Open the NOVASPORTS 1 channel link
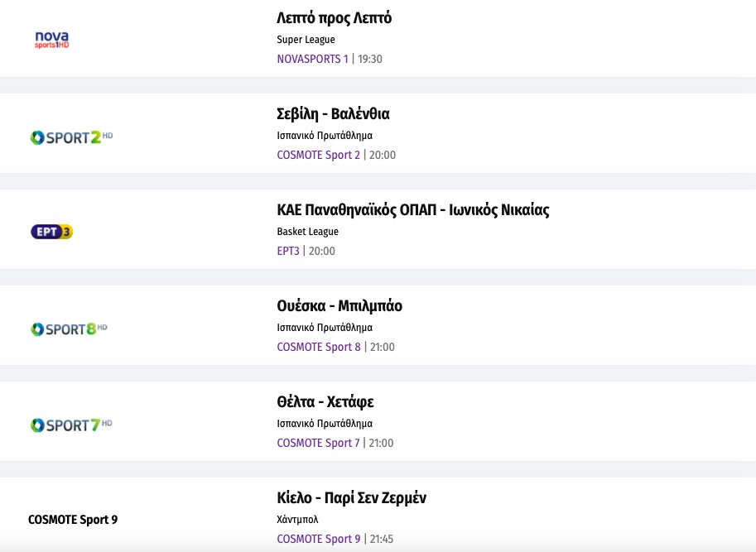 [x=312, y=59]
